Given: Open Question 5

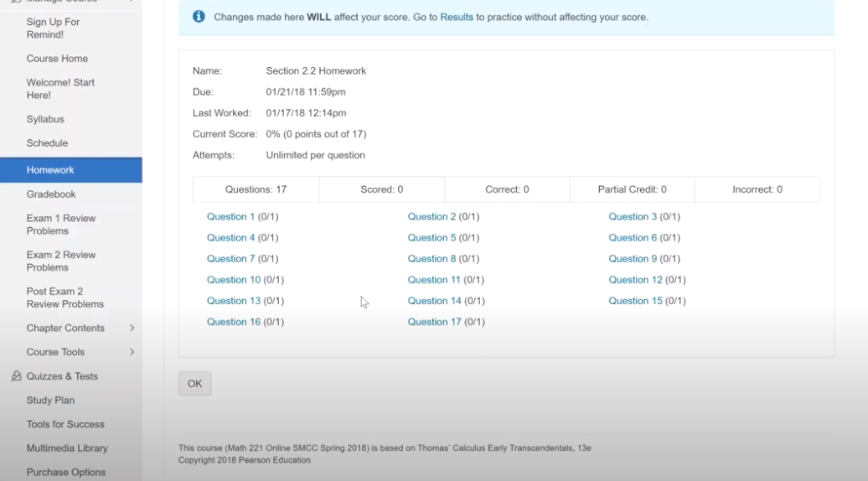Looking at the screenshot, I should [x=431, y=238].
